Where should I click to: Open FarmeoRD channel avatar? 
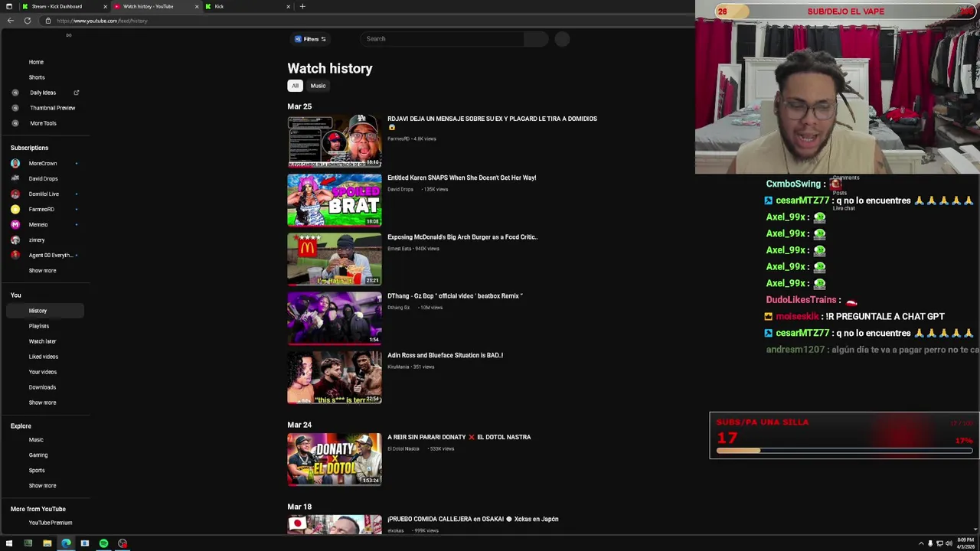pos(15,209)
